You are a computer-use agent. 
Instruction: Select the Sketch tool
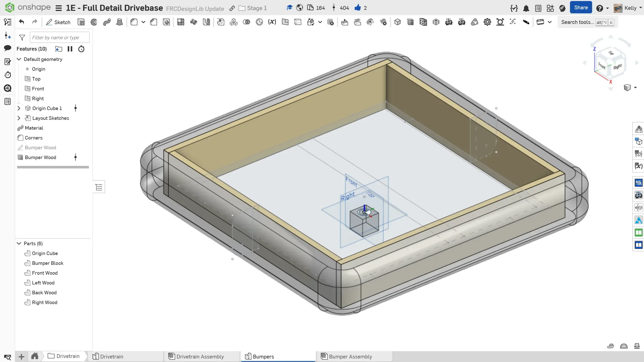pyautogui.click(x=58, y=22)
